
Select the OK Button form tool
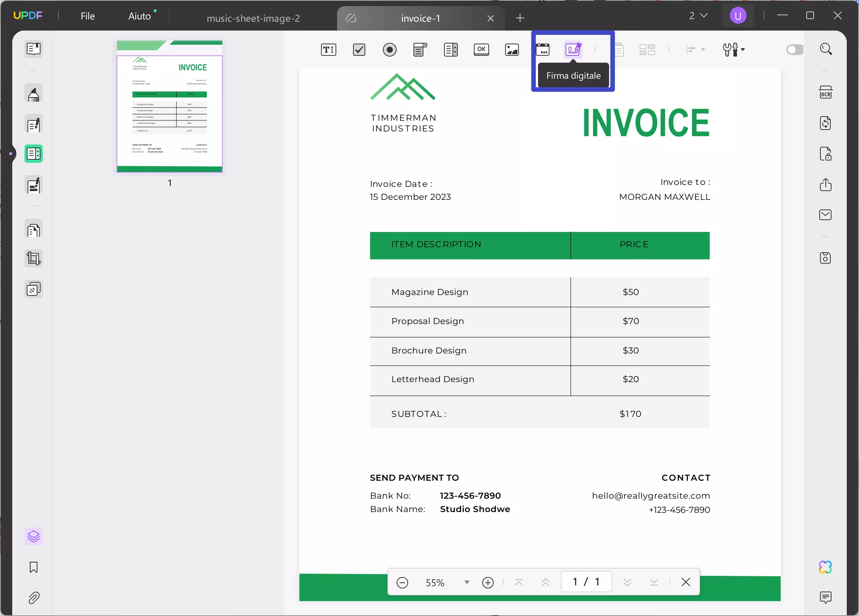pos(481,50)
